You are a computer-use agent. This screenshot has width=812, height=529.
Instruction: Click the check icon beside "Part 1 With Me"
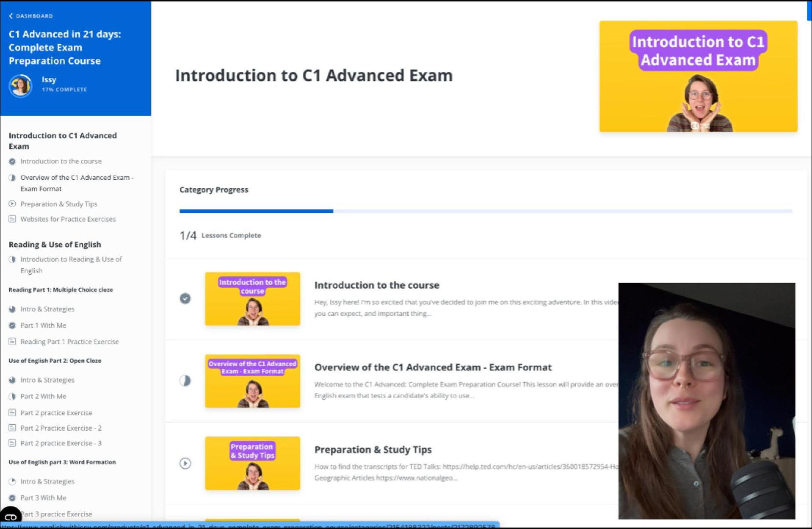[x=12, y=325]
